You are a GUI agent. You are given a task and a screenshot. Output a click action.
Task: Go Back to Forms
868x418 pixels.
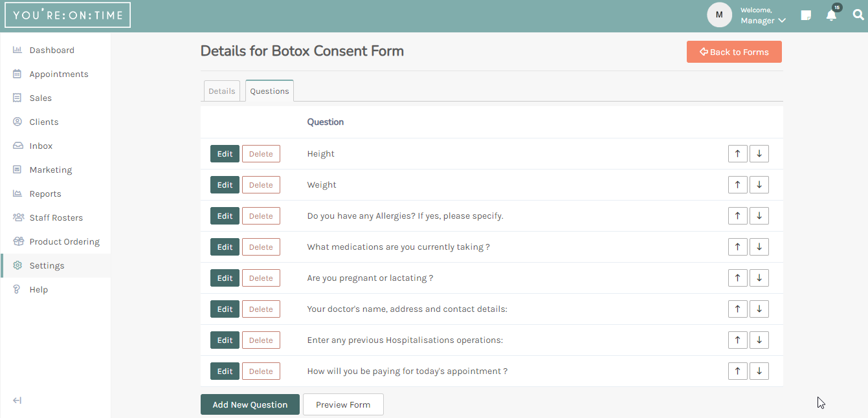pos(734,52)
